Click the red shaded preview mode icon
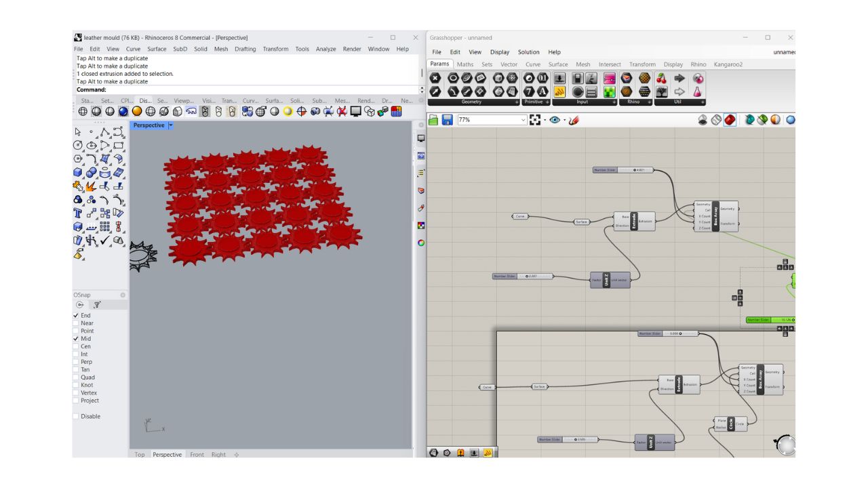 click(730, 120)
